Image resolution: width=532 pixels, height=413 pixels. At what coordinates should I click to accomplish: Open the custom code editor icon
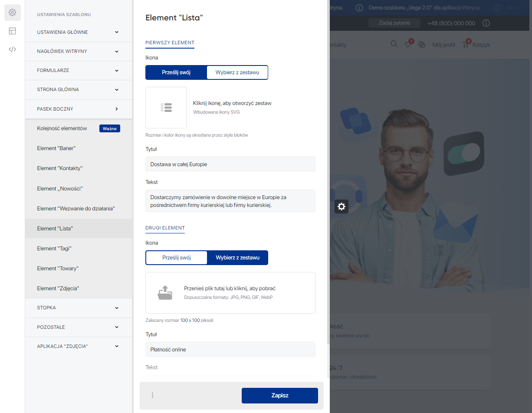click(x=12, y=49)
